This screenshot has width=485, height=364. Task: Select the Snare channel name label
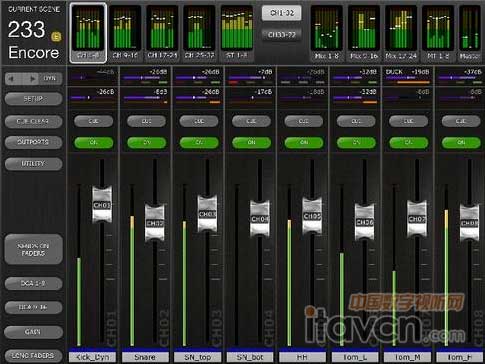[145, 357]
